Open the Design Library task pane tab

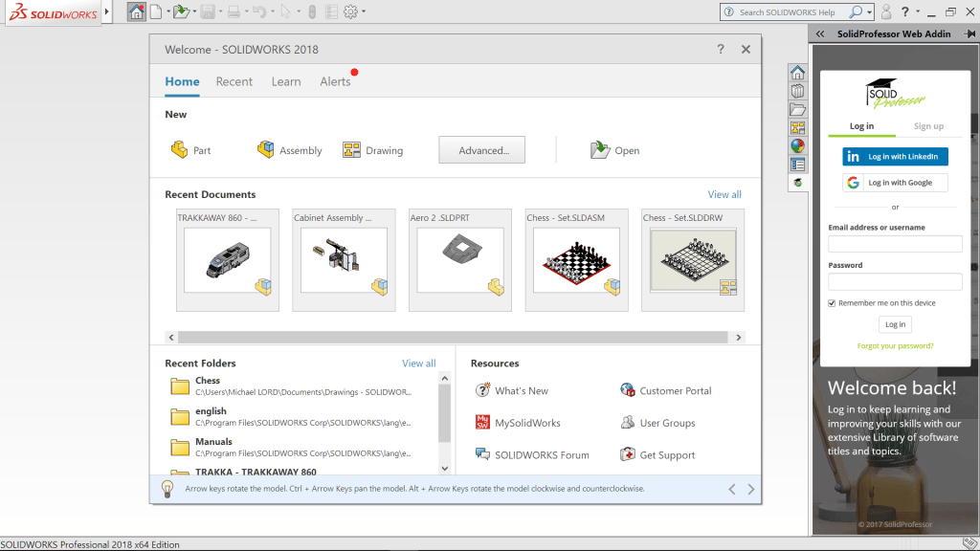click(797, 92)
